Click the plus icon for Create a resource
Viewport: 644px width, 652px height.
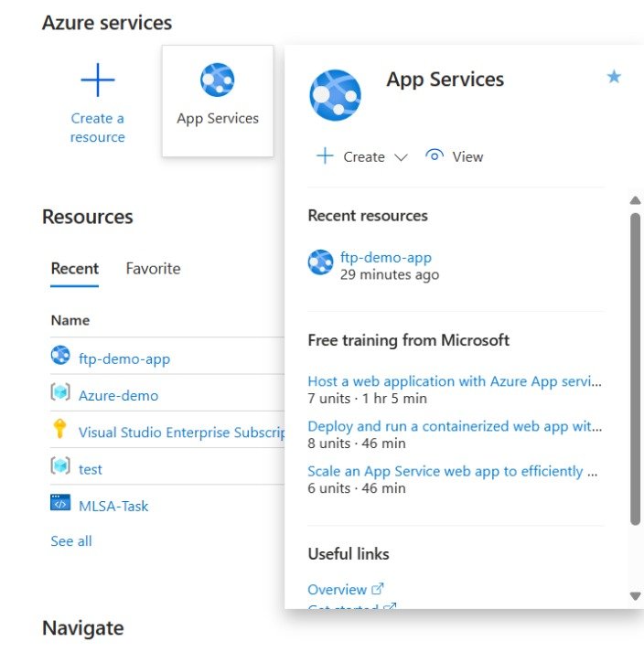[97, 80]
